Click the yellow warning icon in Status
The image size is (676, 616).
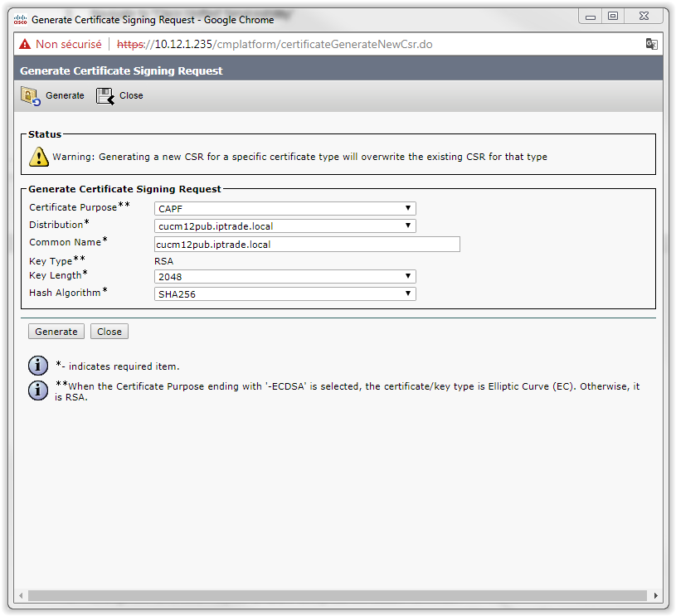click(39, 157)
